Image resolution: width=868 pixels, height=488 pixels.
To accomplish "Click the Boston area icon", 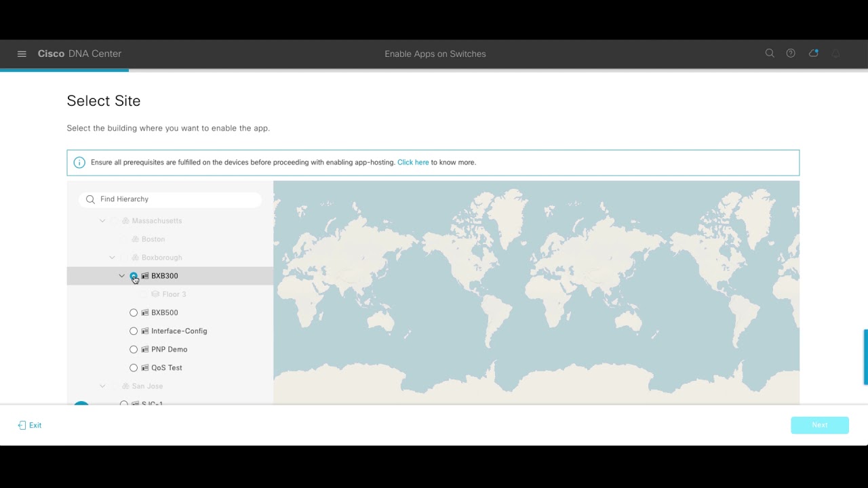I will [135, 239].
